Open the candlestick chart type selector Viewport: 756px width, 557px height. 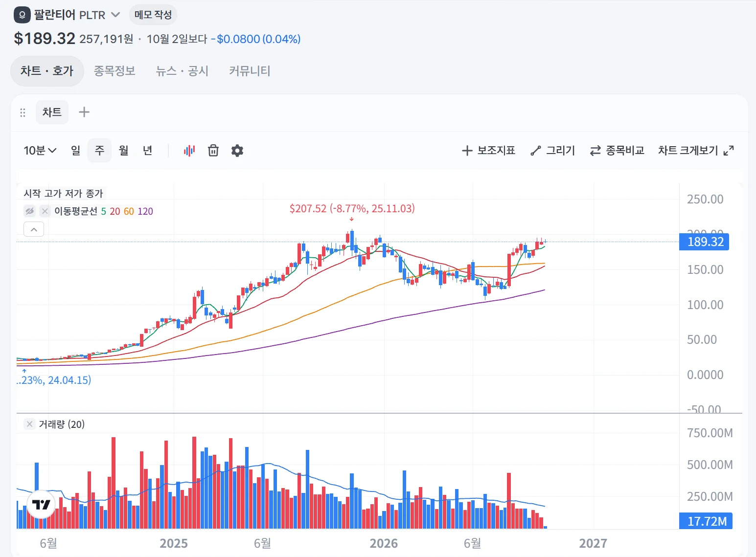pyautogui.click(x=189, y=151)
